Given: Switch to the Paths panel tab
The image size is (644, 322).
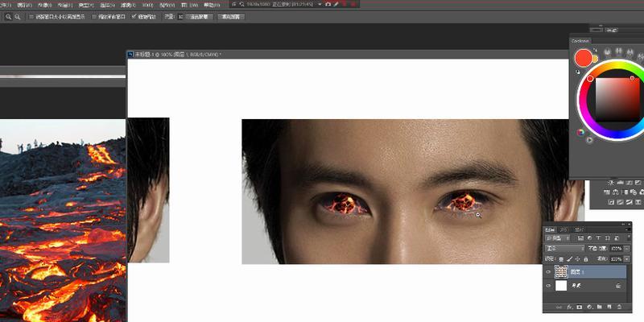Looking at the screenshot, I should tap(578, 230).
